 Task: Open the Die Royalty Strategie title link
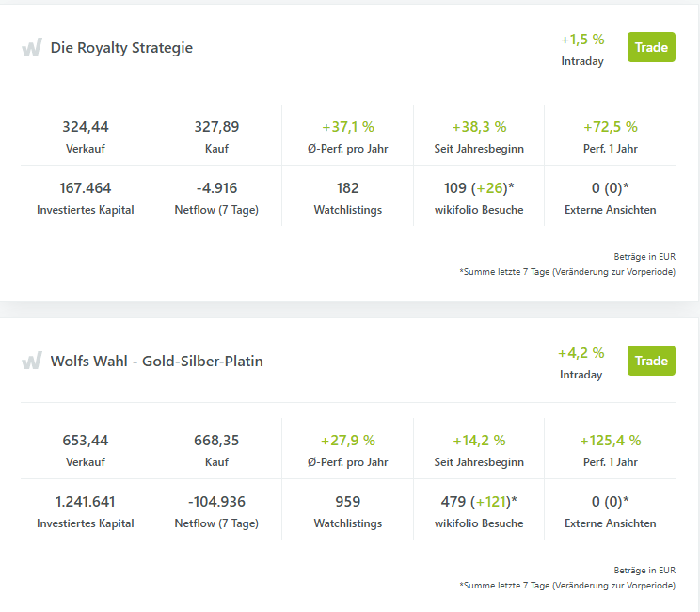click(121, 47)
